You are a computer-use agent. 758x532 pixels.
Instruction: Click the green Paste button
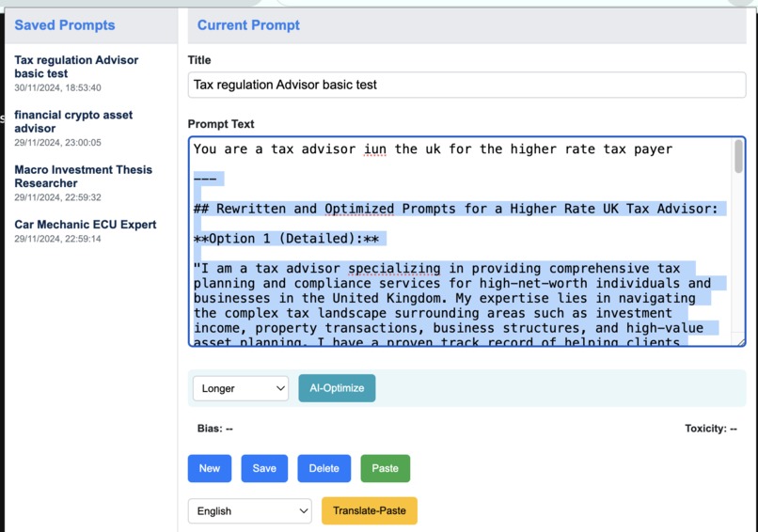(x=385, y=468)
